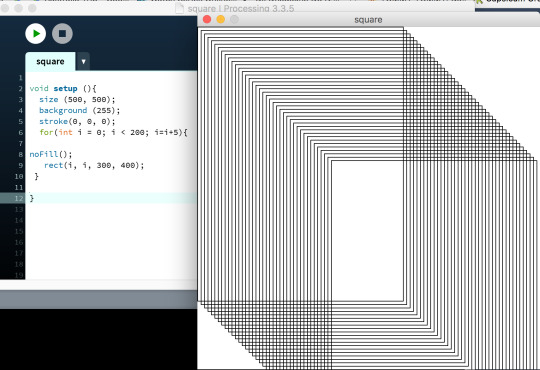Open the arrow menu beside the square tab
This screenshot has width=540, height=370.
83,62
